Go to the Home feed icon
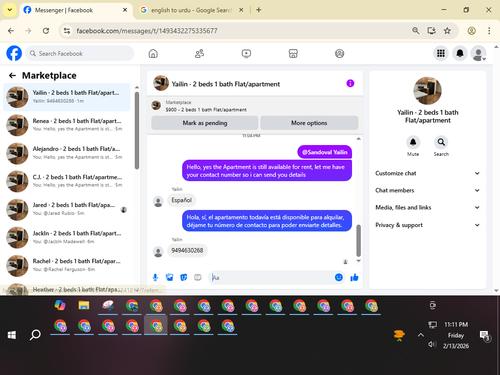The width and height of the screenshot is (500, 375). 153,53
